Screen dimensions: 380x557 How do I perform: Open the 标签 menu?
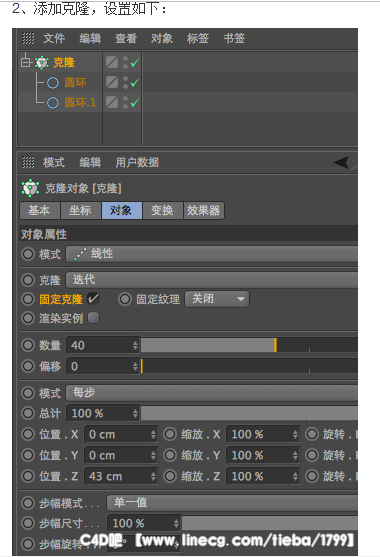[197, 38]
